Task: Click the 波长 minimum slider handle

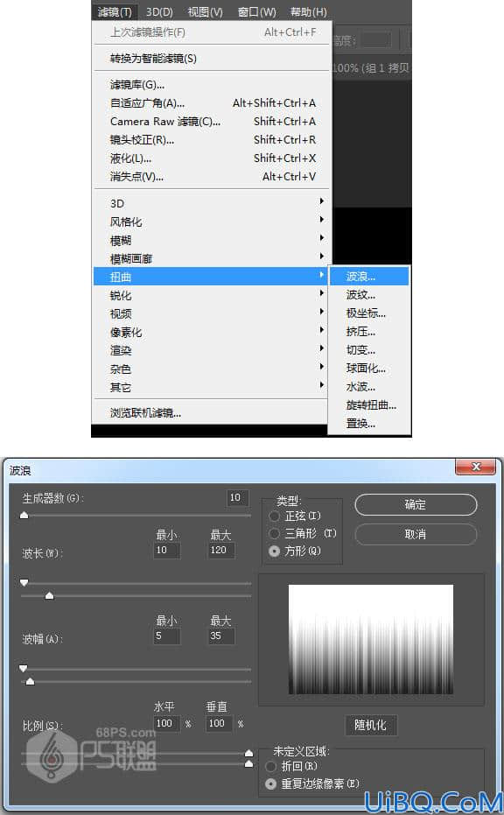Action: click(24, 583)
